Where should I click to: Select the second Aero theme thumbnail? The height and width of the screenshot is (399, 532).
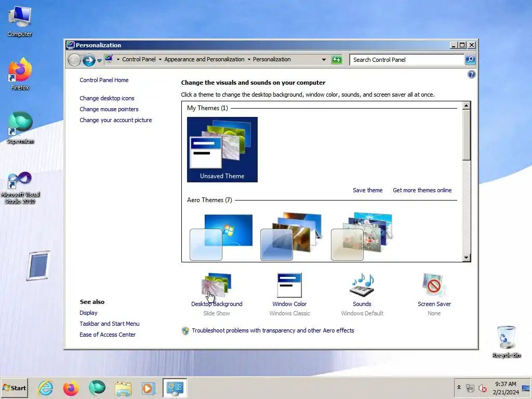coord(291,237)
